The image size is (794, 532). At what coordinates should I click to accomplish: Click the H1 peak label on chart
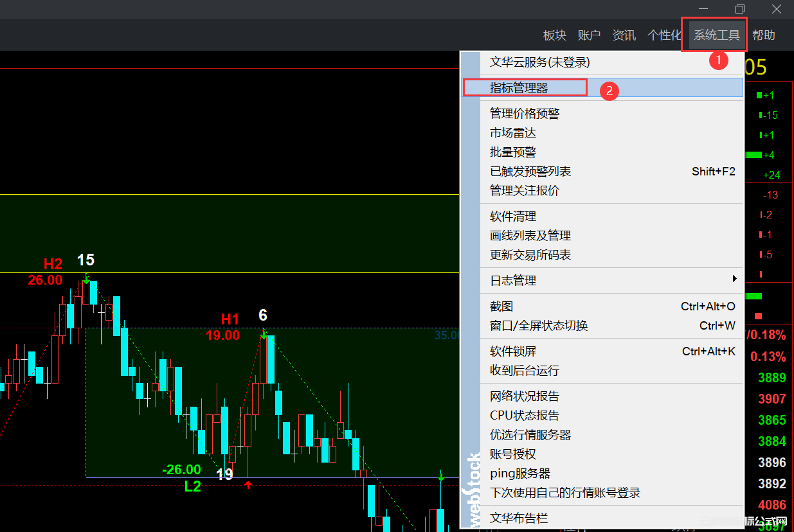click(230, 319)
